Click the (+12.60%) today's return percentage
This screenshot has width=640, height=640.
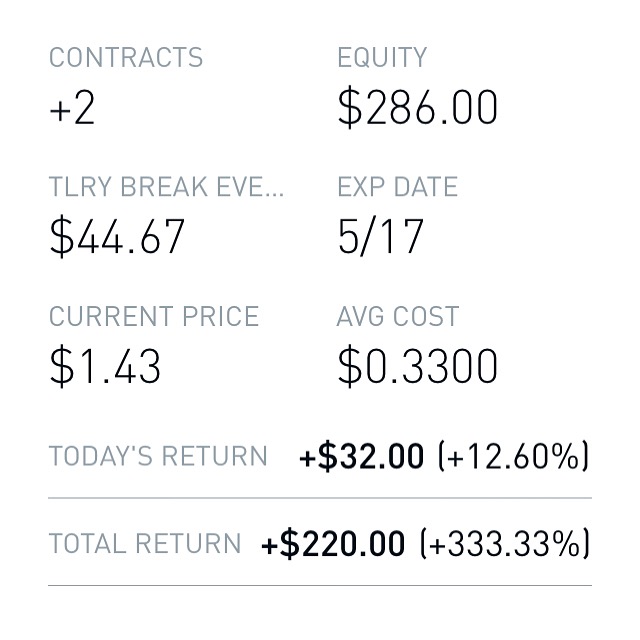pyautogui.click(x=513, y=456)
